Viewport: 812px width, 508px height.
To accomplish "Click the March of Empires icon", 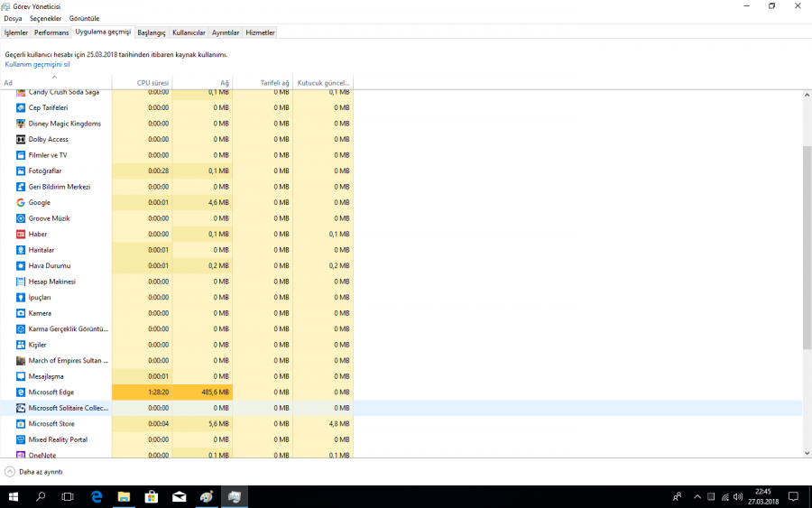I will (21, 360).
